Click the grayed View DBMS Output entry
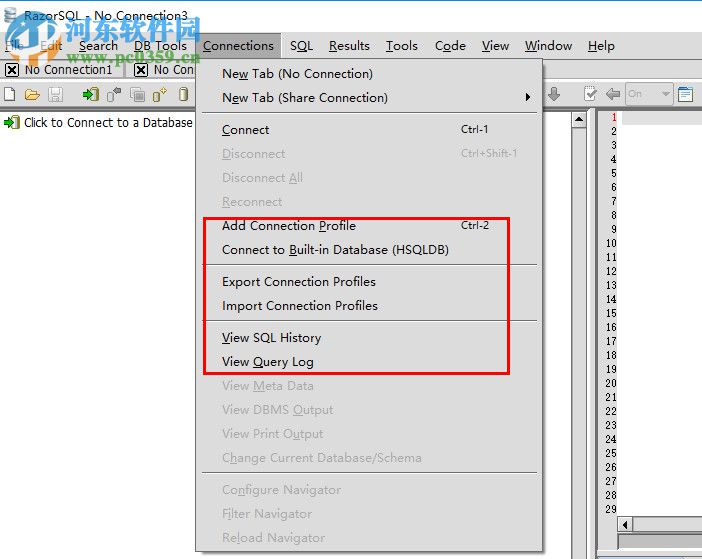This screenshot has height=559, width=702. [x=369, y=410]
